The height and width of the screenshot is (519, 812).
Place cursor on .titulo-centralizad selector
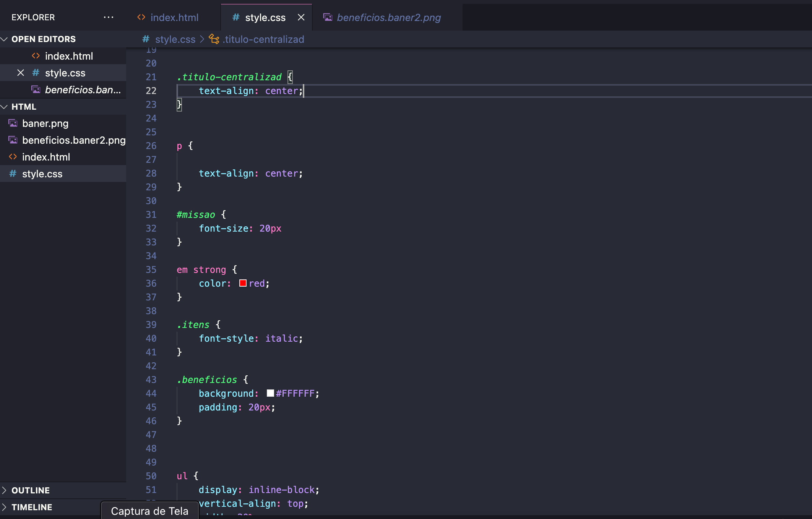[229, 77]
